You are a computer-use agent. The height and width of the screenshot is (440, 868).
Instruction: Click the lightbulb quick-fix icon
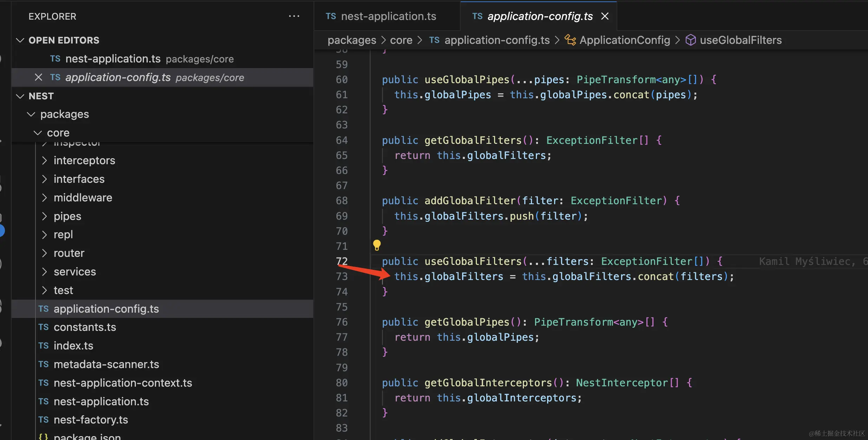click(x=377, y=245)
